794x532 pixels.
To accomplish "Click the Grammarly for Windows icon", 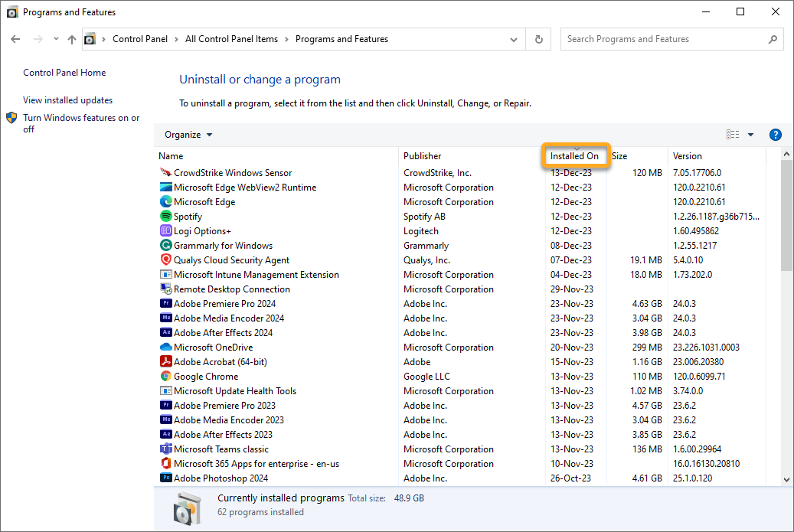I will point(166,246).
